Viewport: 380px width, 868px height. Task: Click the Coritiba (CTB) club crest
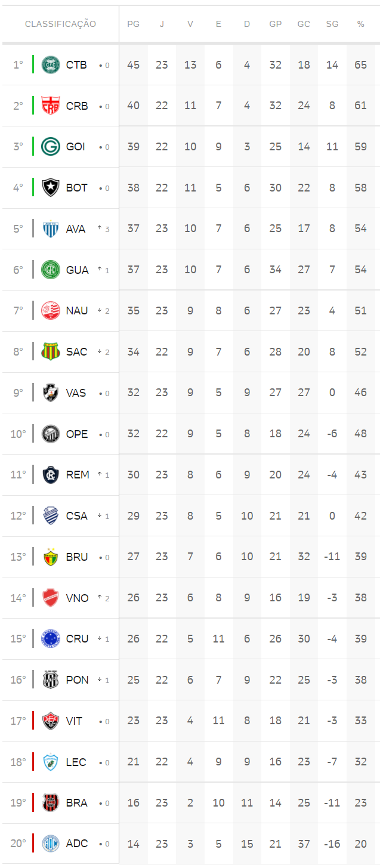51,64
